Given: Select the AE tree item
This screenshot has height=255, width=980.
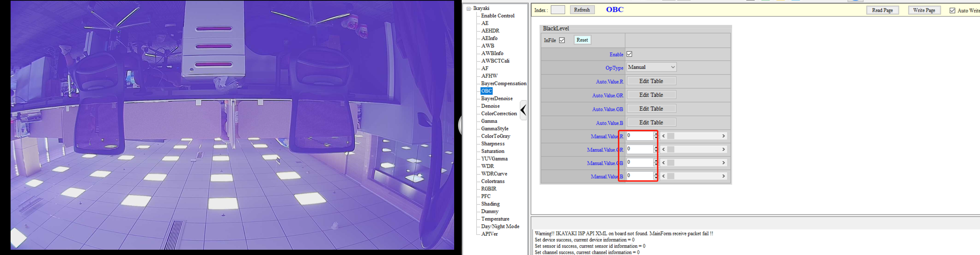Looking at the screenshot, I should pos(485,23).
